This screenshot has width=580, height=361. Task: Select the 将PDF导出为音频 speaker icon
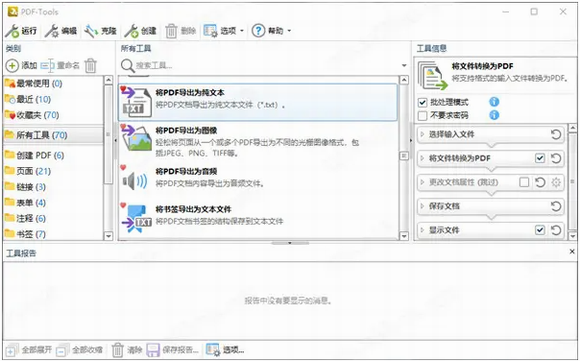pyautogui.click(x=135, y=181)
